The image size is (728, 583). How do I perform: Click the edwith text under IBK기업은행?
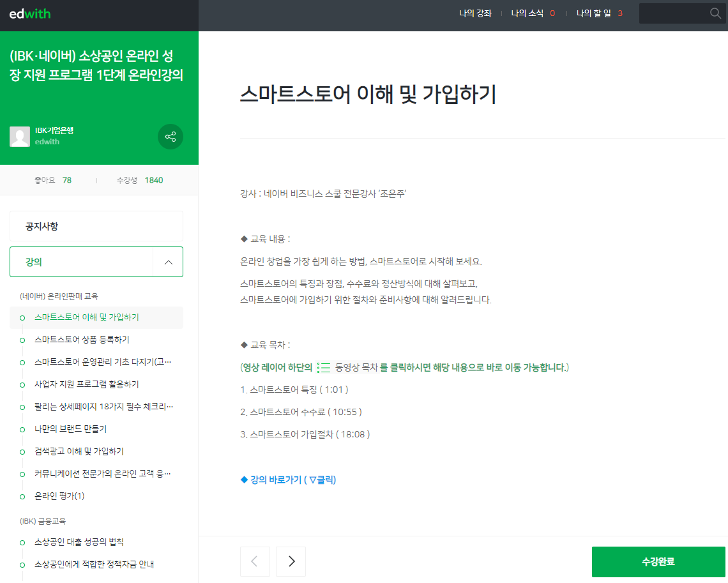click(47, 142)
